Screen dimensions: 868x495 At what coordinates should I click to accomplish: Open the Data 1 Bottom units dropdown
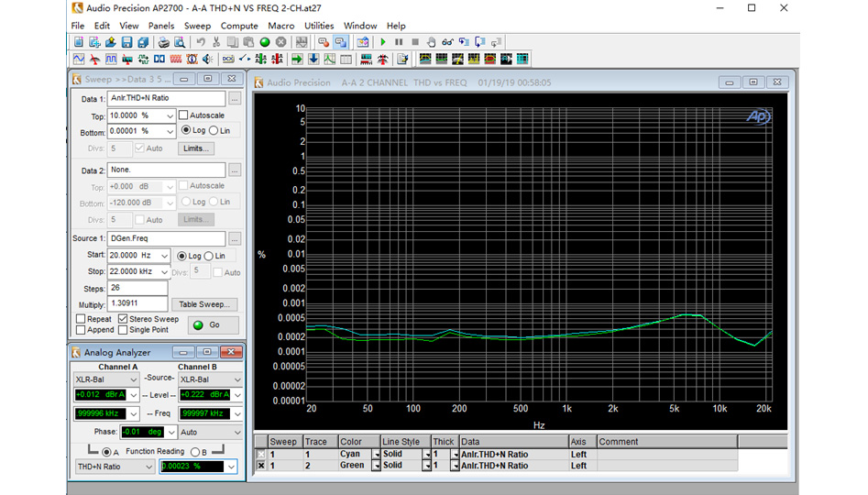(170, 131)
